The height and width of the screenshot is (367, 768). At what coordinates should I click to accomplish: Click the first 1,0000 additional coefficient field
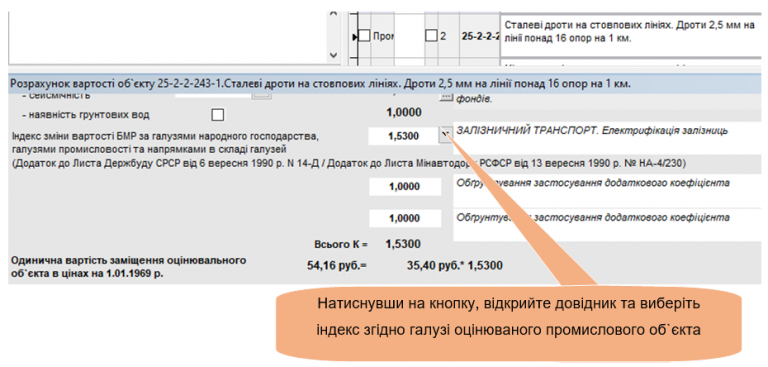click(x=405, y=187)
